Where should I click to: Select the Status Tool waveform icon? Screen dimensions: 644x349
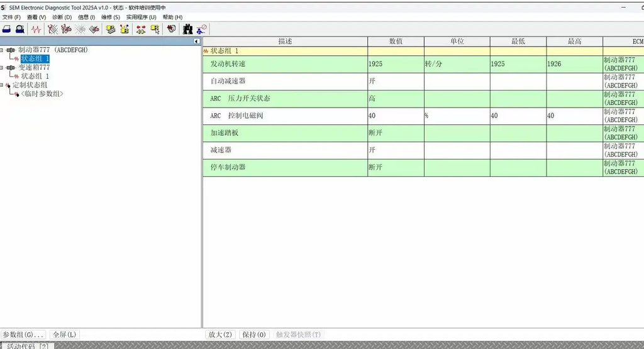36,29
